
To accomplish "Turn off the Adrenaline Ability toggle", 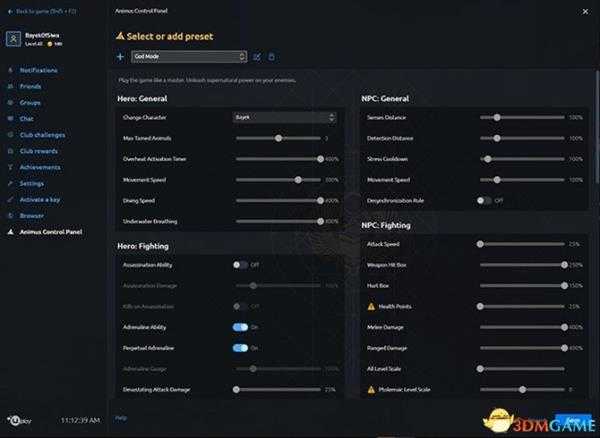I will [240, 327].
